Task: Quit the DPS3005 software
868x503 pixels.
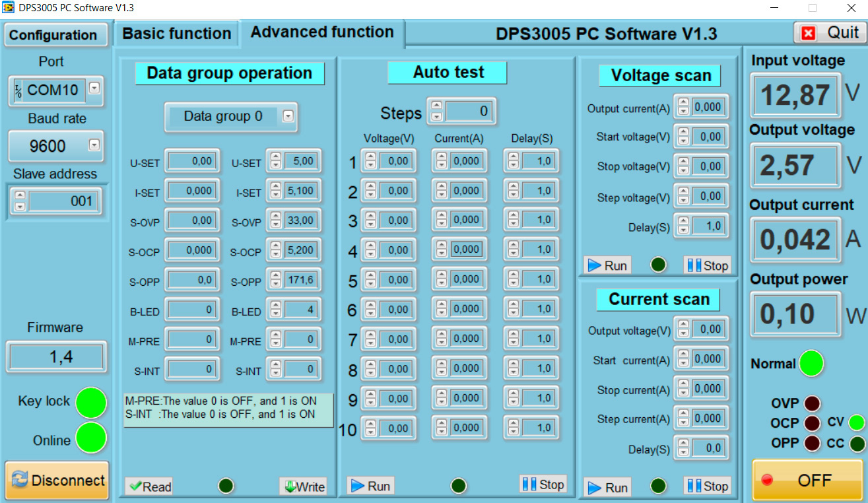Action: pyautogui.click(x=830, y=32)
